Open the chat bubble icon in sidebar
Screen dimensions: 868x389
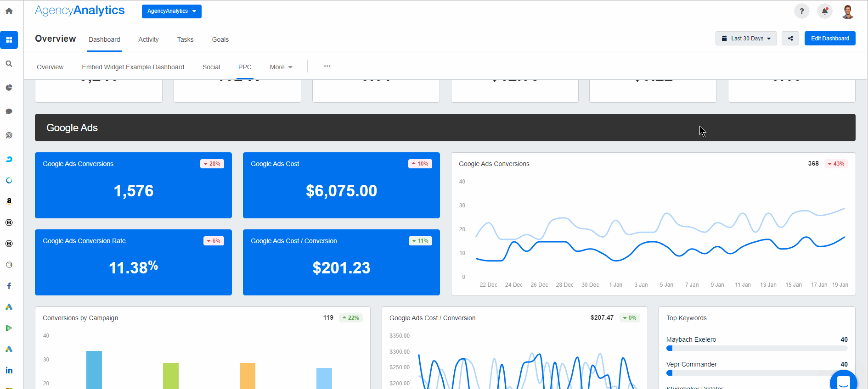[x=9, y=111]
